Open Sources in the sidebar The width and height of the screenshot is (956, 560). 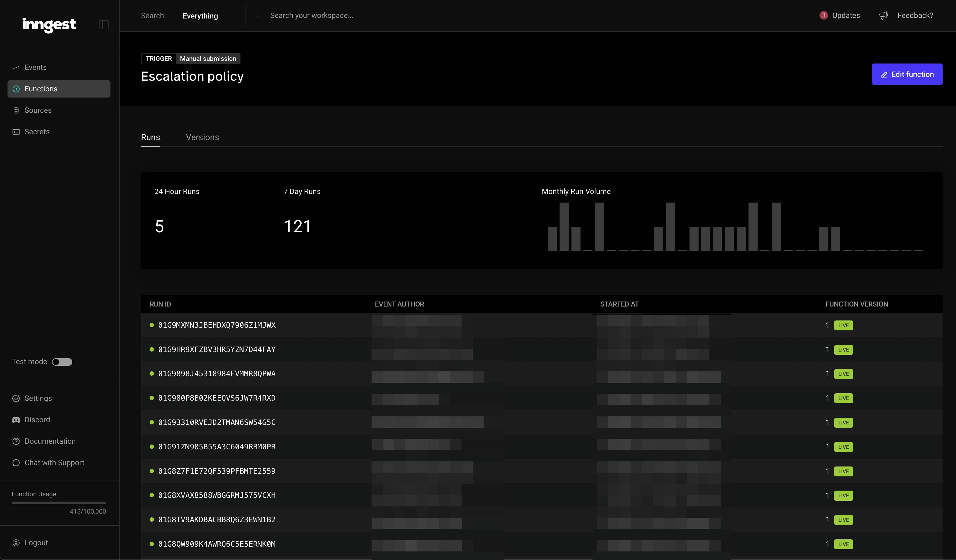[x=59, y=110]
